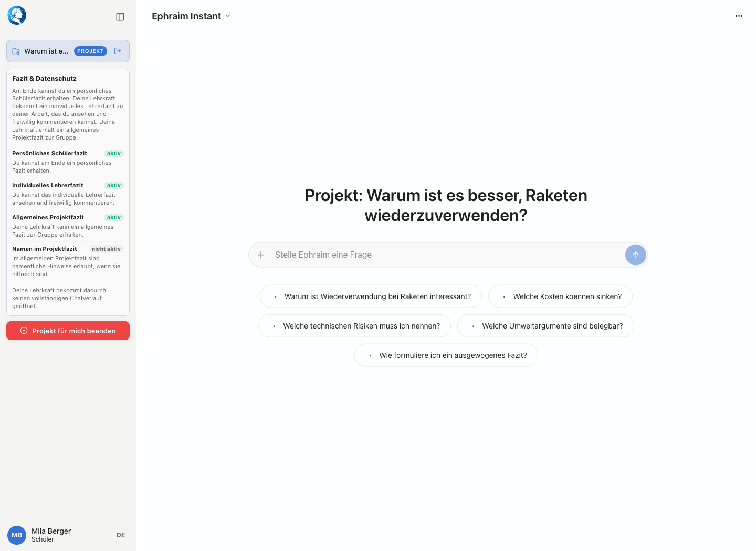Click Projekt für mich beenden button

pyautogui.click(x=68, y=331)
